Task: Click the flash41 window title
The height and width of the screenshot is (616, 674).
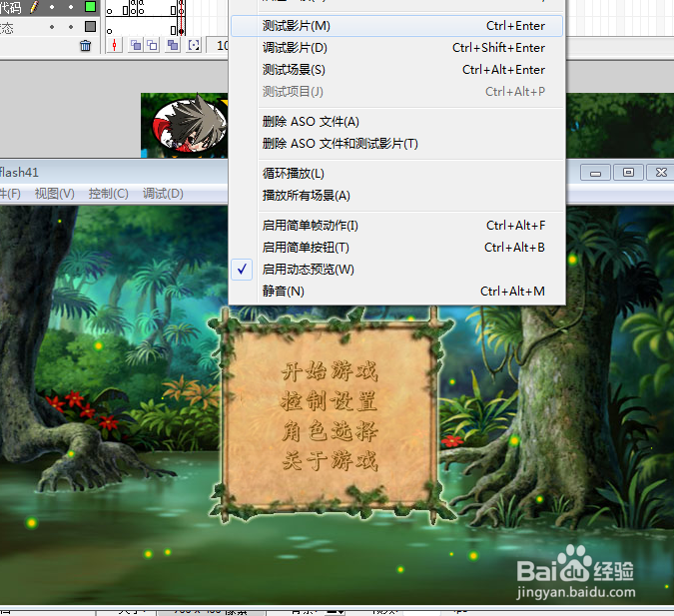Action: (19, 173)
